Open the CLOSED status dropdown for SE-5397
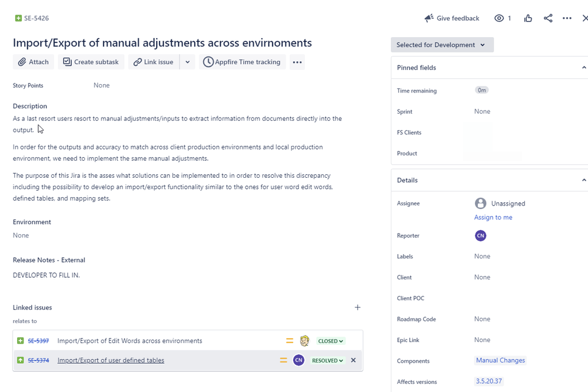This screenshot has width=588, height=392. pyautogui.click(x=330, y=341)
